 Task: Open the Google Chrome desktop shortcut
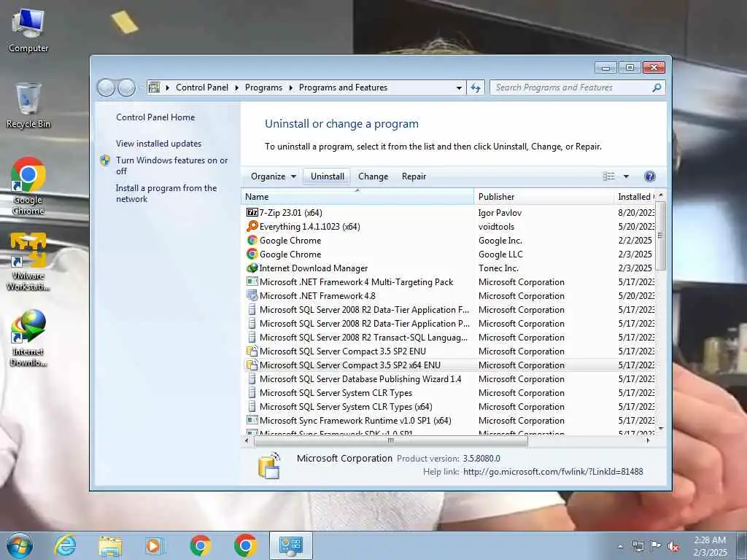click(x=28, y=186)
